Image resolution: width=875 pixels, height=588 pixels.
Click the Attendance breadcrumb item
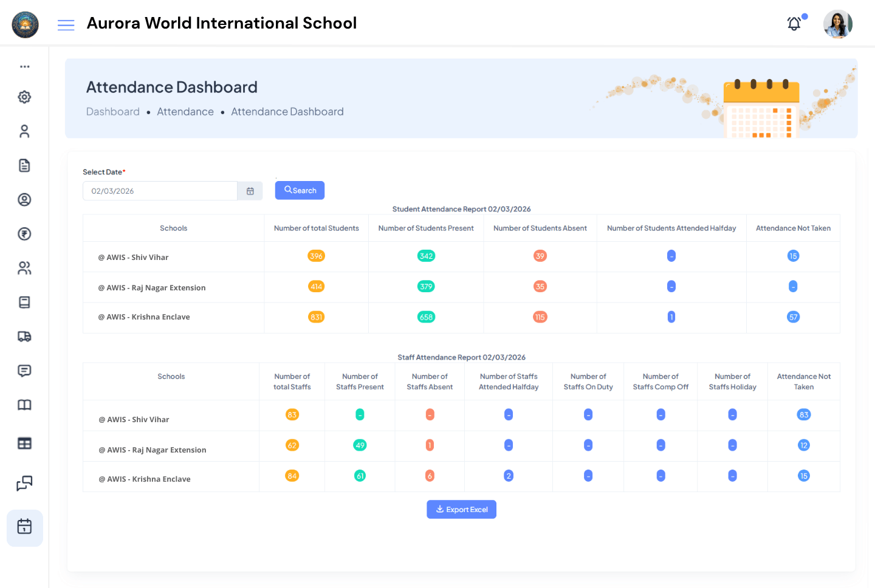[185, 111]
